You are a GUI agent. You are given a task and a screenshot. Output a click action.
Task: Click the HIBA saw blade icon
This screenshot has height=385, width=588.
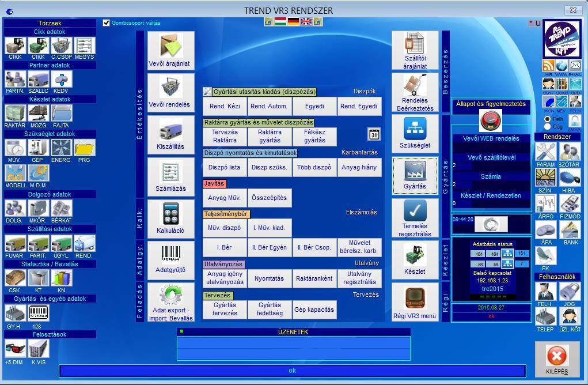point(570,177)
